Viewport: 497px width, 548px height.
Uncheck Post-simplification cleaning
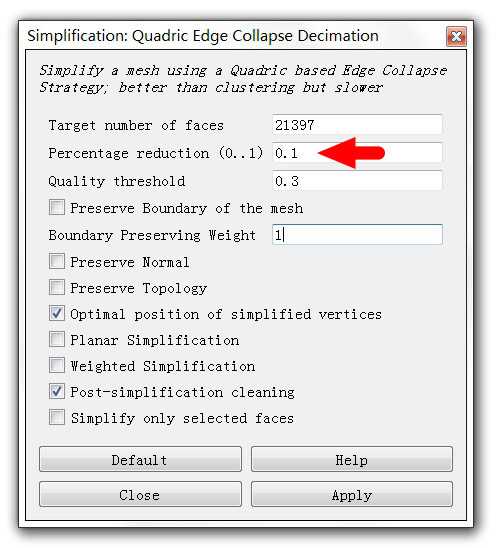57,391
